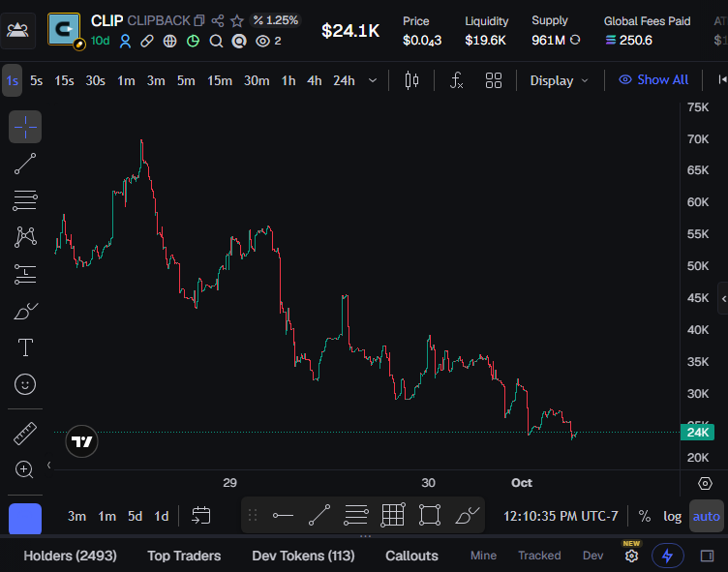The width and height of the screenshot is (728, 572).
Task: Select the 15m timeframe
Action: [219, 80]
